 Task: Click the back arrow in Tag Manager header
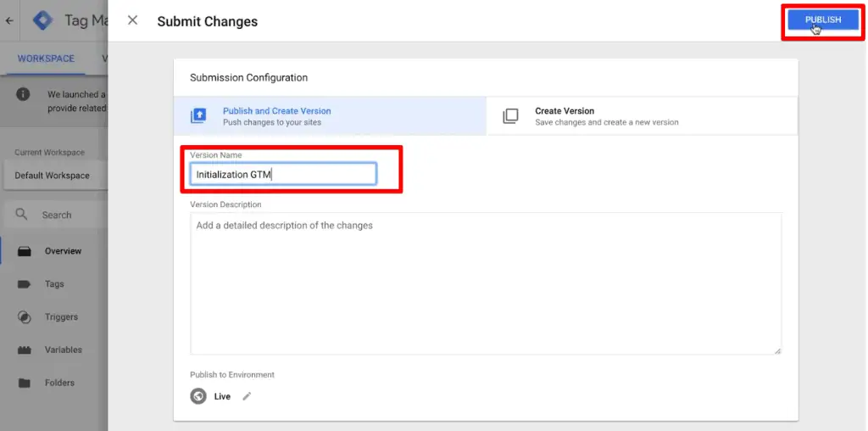point(9,21)
